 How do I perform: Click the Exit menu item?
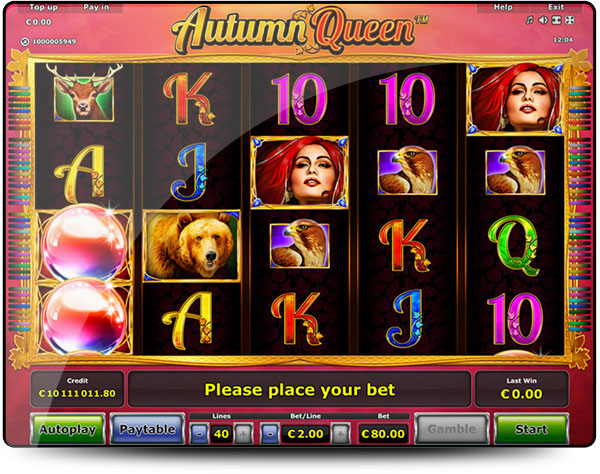[x=556, y=7]
